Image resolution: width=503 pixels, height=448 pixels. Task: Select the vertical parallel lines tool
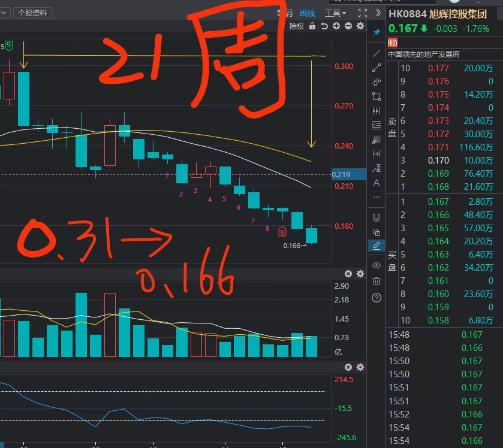pyautogui.click(x=377, y=111)
